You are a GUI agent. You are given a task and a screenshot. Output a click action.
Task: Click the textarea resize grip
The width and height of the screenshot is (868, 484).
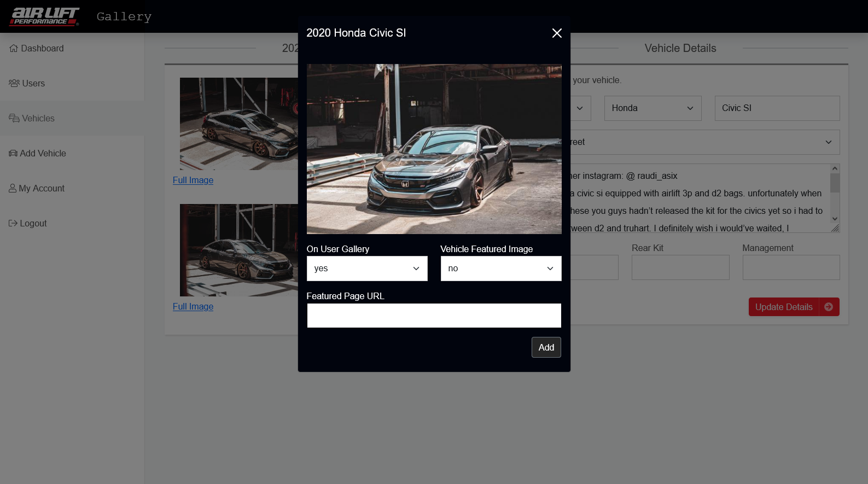[835, 229]
